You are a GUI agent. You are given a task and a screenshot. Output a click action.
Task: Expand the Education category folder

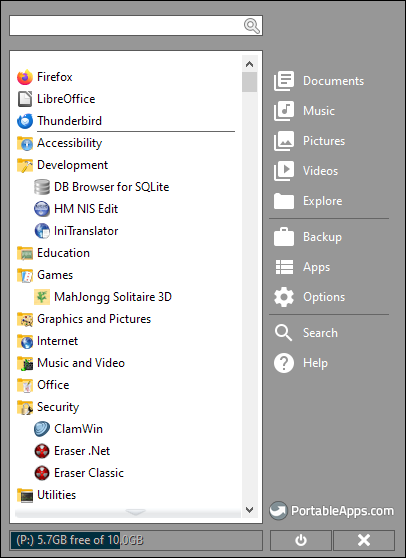25,253
